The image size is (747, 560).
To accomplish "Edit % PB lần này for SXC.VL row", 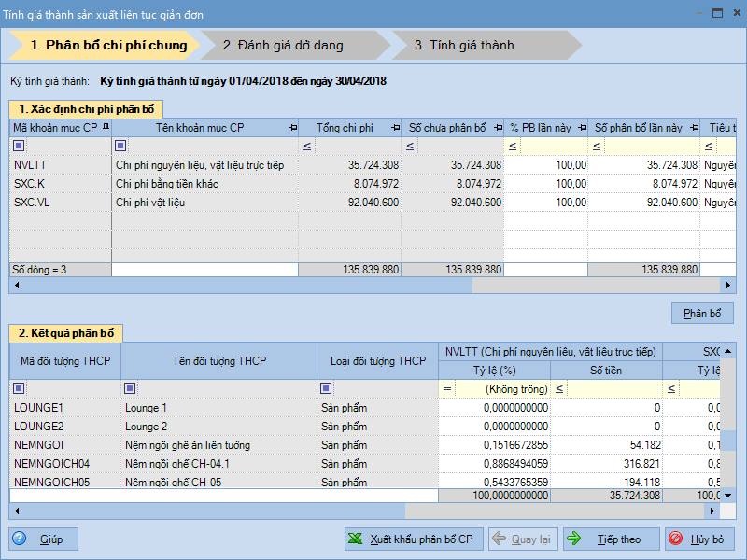I will [x=546, y=203].
